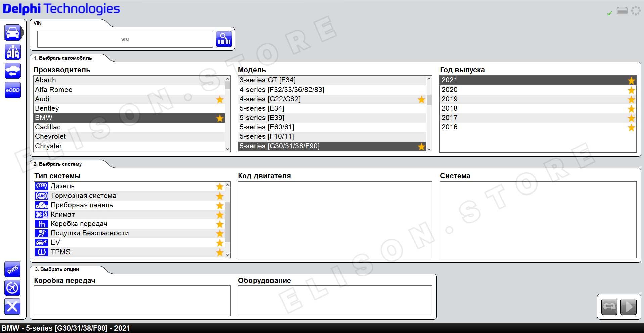Screen dimensions: 644x333
Task: Toggle star for 5-series [G30/31/38/F90]
Action: [x=421, y=146]
